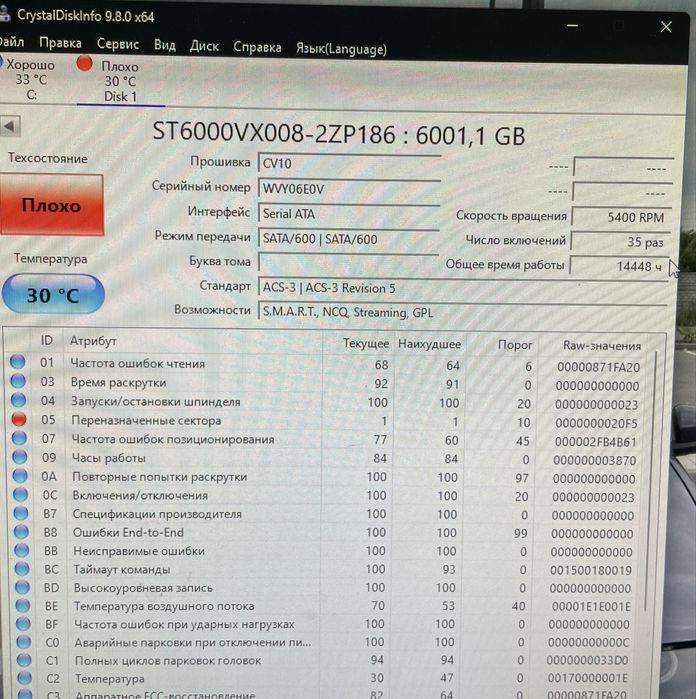Click blue status icon for Время раскрутки

pyautogui.click(x=18, y=380)
